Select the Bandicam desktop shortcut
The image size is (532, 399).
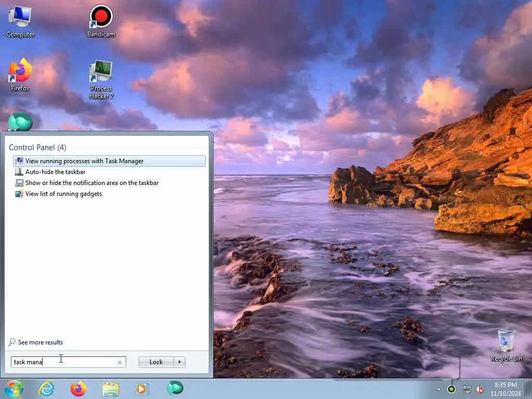pos(101,21)
